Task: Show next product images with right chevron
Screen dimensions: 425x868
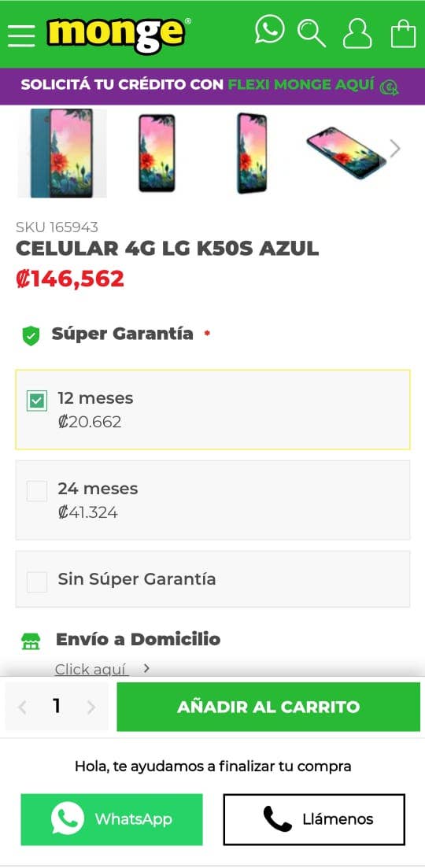Action: [x=394, y=149]
